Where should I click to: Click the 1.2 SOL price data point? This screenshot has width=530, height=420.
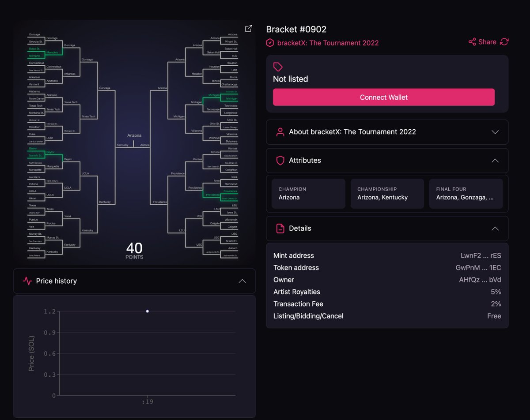pos(148,311)
